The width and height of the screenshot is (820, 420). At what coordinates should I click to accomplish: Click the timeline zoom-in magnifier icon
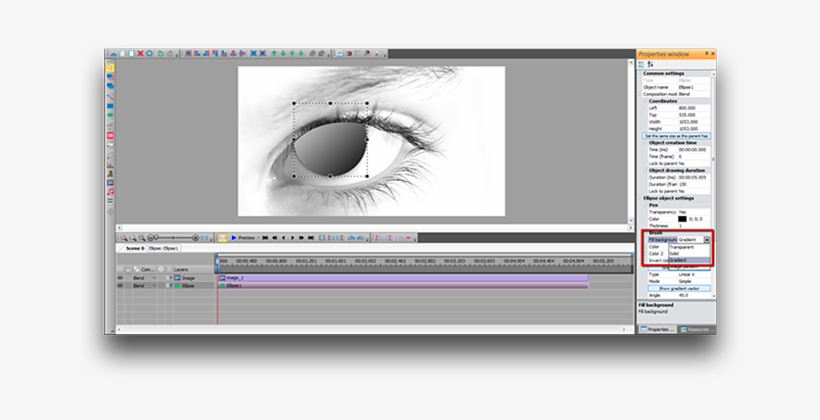pyautogui.click(x=124, y=238)
